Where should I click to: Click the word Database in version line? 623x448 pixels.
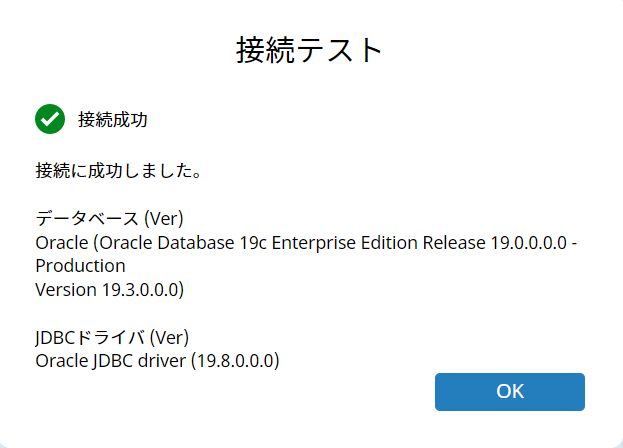pyautogui.click(x=195, y=243)
